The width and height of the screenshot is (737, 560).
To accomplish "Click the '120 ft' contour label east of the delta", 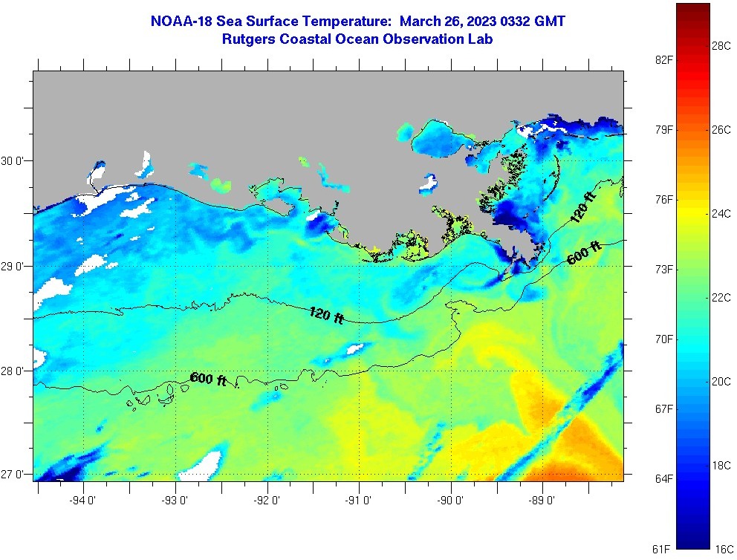I will (583, 206).
